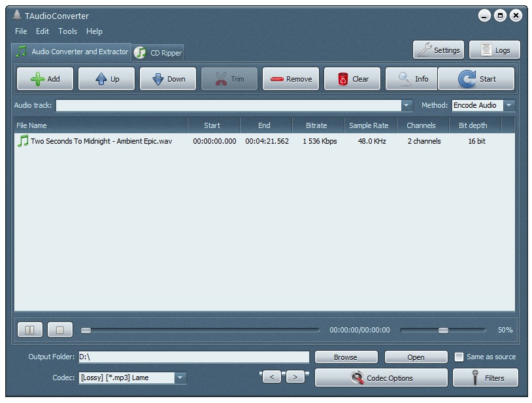This screenshot has height=403, width=532.
Task: Click the volume slider handle
Action: [x=443, y=330]
